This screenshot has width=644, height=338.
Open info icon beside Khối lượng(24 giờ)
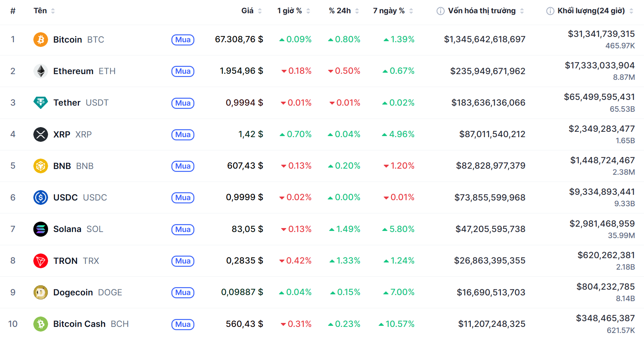point(550,11)
